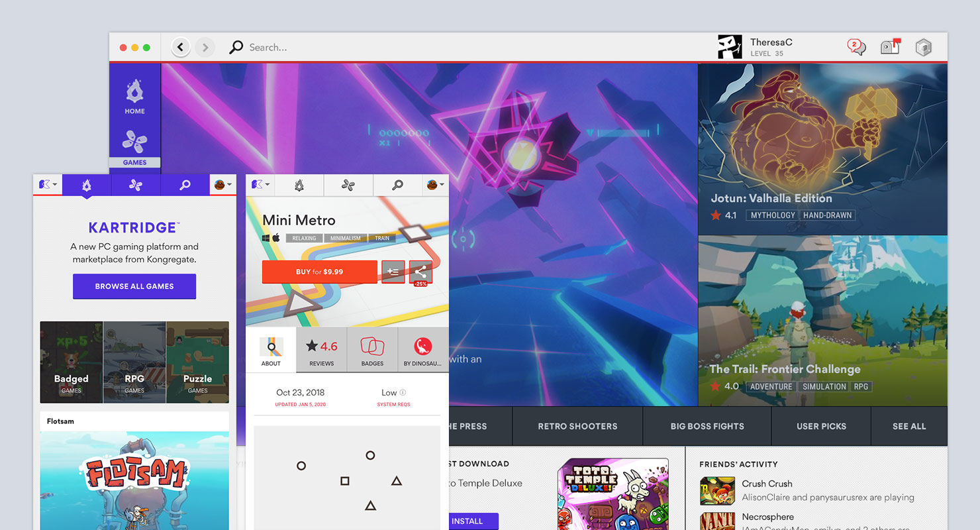Screen dimensions: 980x530
Task: Switch to the Reviews tab showing 4.6
Action: click(321, 350)
